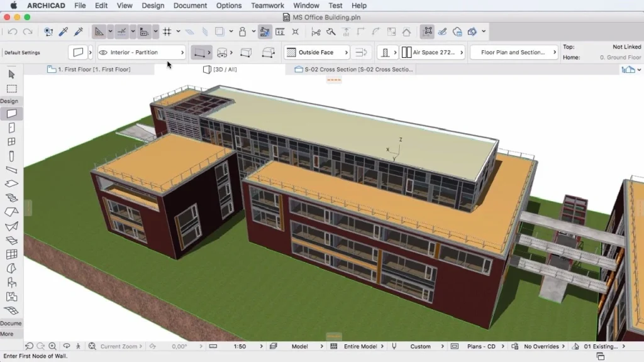Click the Undo arrow button

click(14, 31)
